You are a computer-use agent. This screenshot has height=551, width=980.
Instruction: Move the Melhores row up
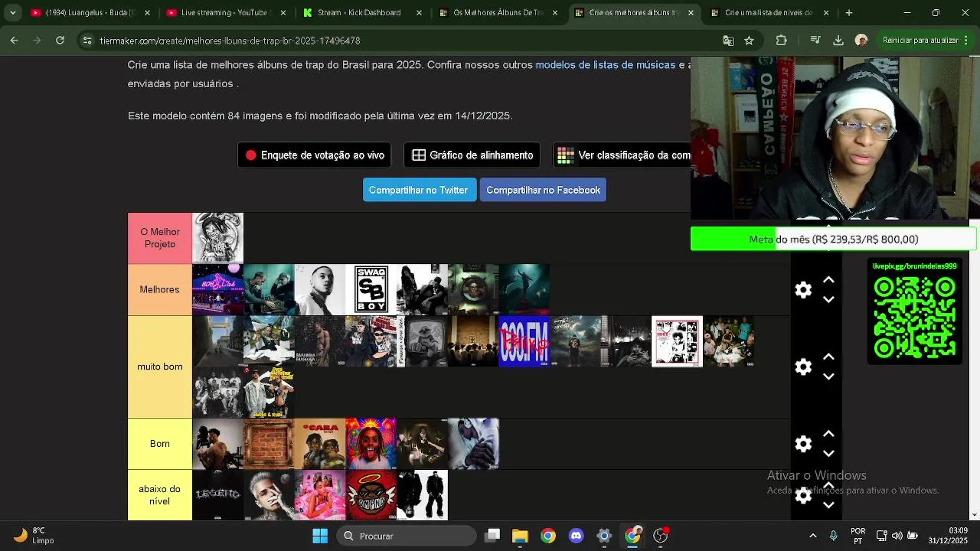coord(828,280)
